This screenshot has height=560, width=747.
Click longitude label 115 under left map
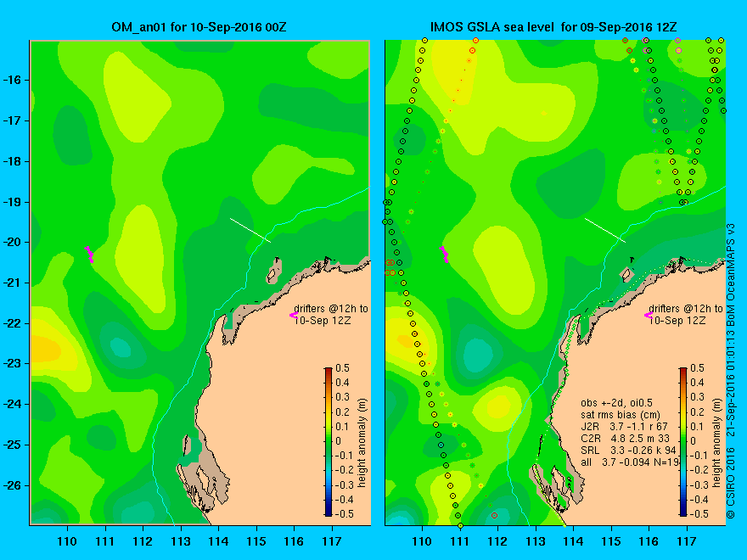(256, 541)
